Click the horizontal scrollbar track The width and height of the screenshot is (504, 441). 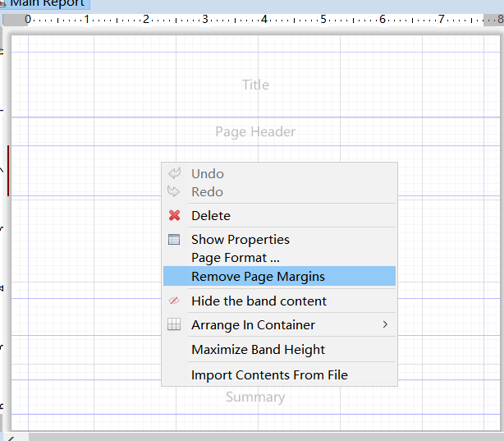tap(266, 437)
